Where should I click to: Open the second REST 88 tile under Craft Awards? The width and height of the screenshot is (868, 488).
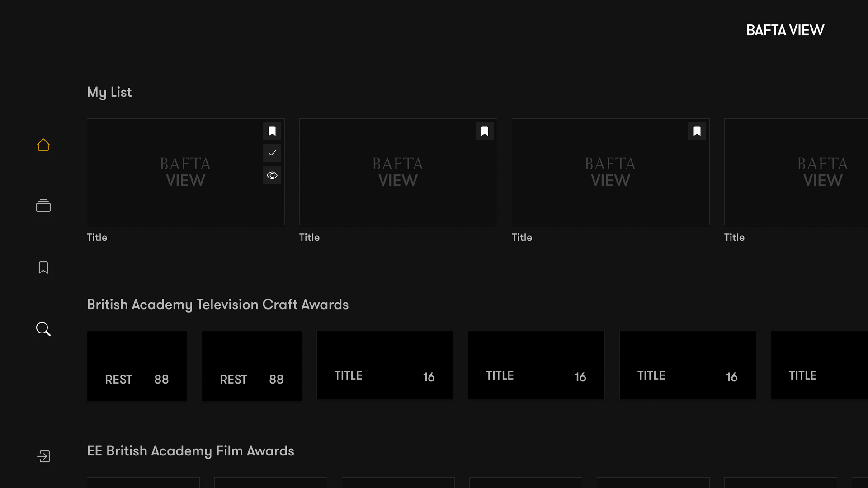(251, 366)
